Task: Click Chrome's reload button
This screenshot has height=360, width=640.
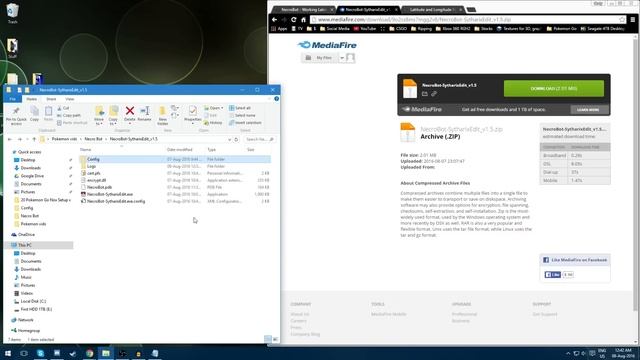Action: pyautogui.click(x=293, y=19)
